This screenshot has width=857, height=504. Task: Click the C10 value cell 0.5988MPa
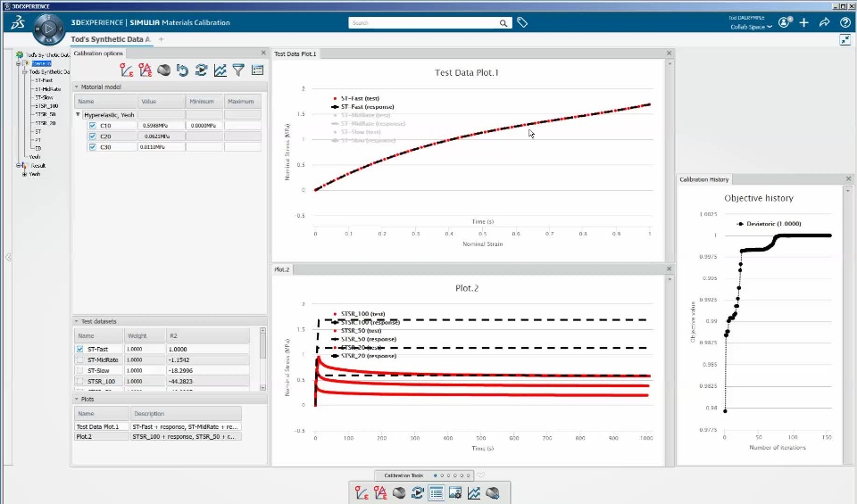tap(162, 126)
